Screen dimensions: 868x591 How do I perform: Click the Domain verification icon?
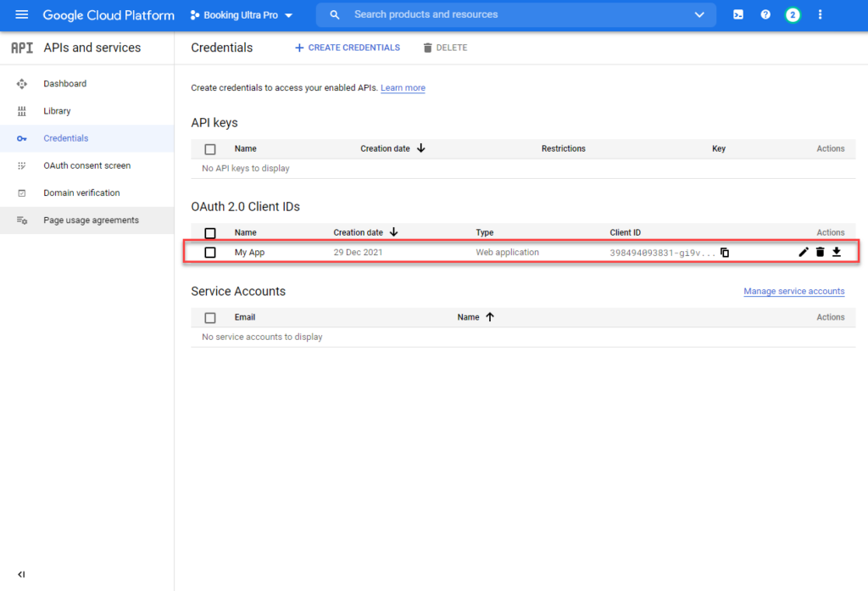(x=21, y=192)
